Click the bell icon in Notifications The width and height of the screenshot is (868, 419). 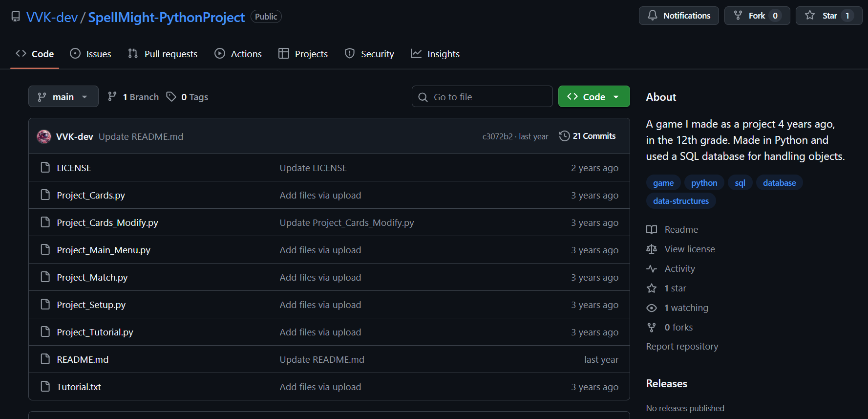653,16
